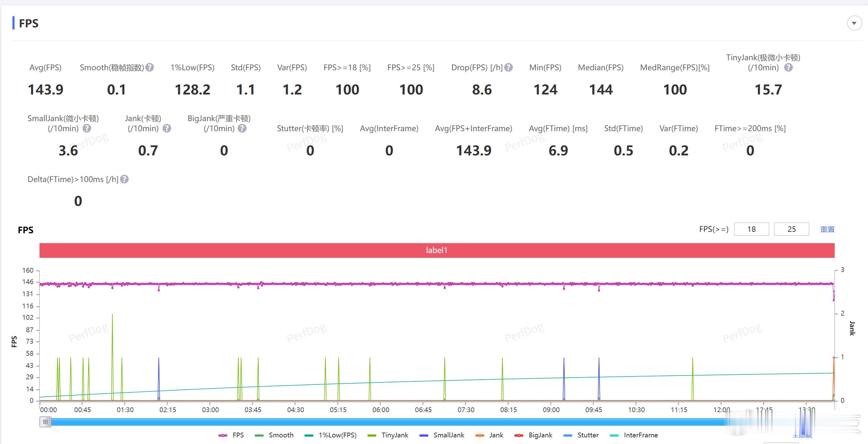Click help icon next to Smooth(稳帧指数)

[149, 67]
